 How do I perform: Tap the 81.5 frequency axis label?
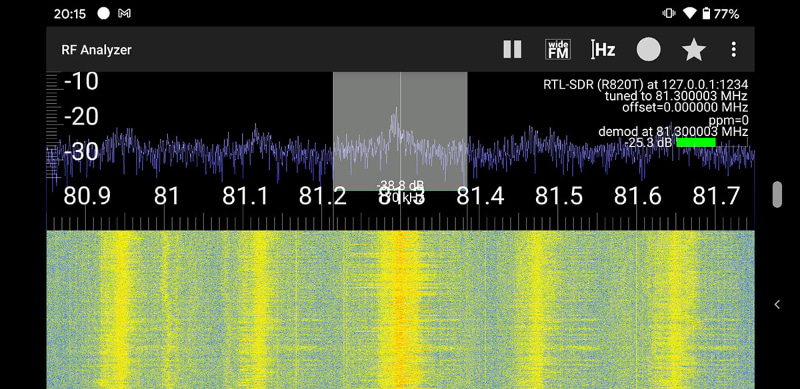click(x=559, y=197)
